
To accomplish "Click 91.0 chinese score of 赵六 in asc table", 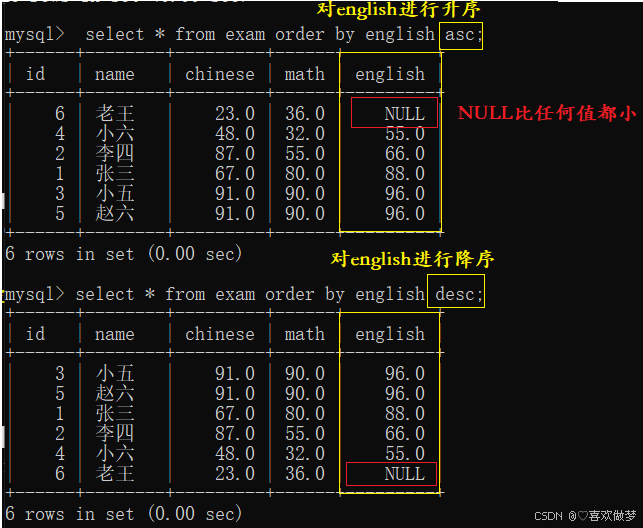I will 235,214.
